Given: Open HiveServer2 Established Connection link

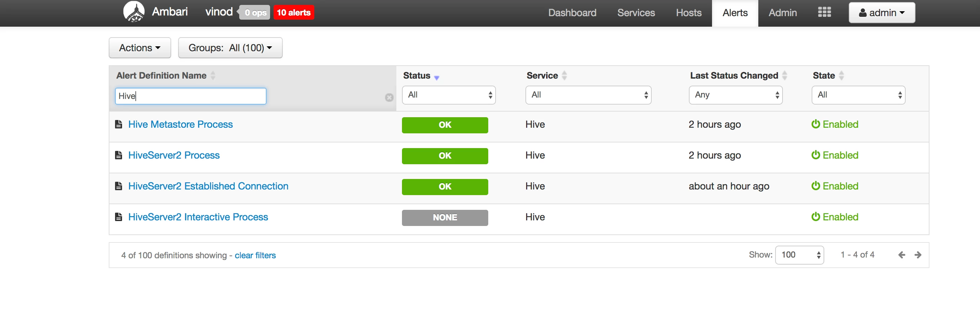Looking at the screenshot, I should [x=208, y=186].
